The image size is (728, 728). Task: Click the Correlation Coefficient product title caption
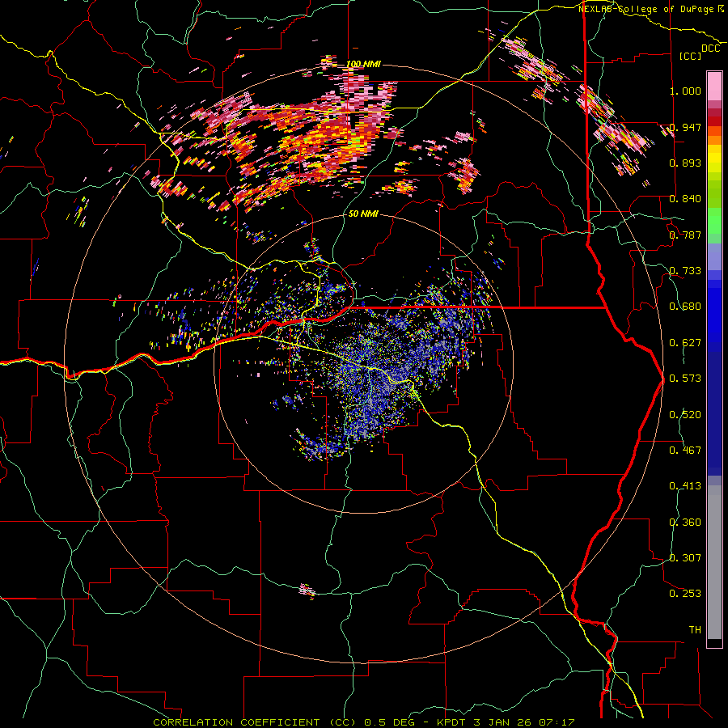363,722
